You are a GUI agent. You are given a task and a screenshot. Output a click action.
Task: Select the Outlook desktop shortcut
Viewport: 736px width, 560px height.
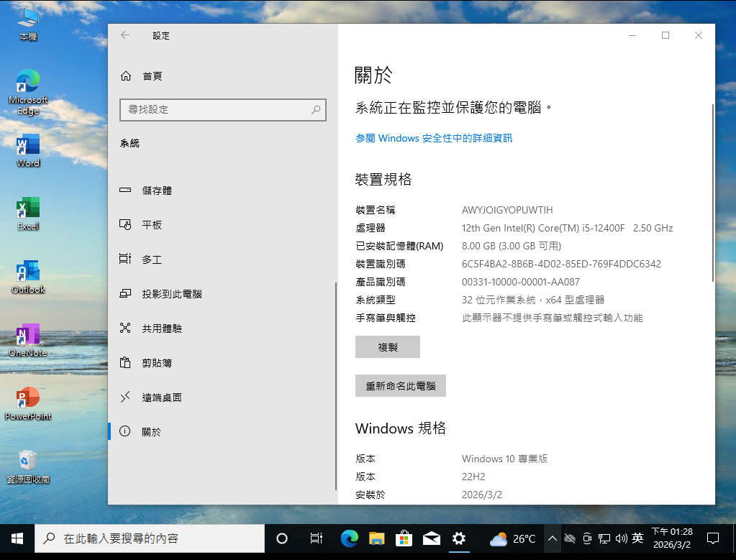tap(28, 277)
